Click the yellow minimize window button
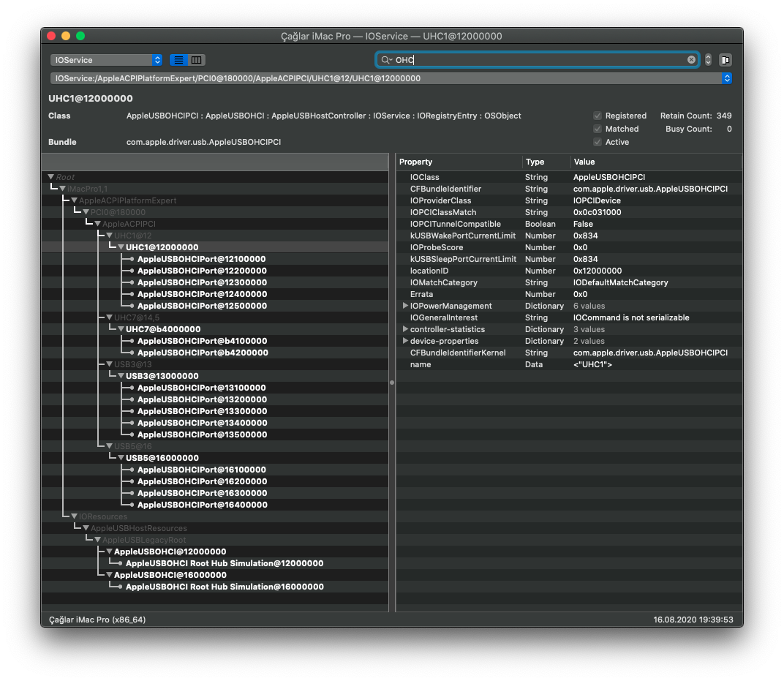784x681 pixels. (x=66, y=36)
